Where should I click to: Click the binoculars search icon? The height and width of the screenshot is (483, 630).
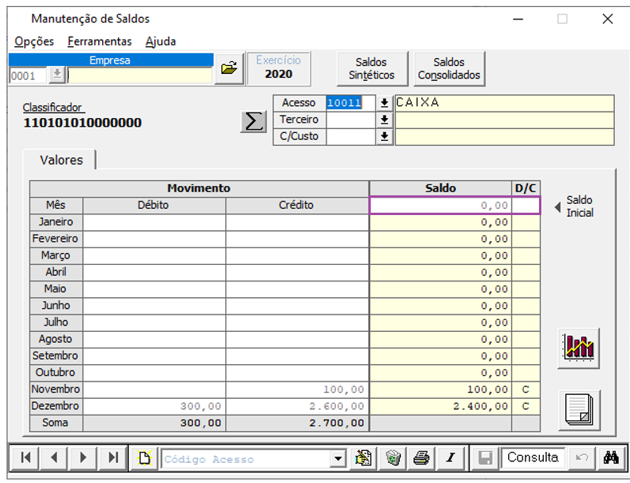click(610, 458)
